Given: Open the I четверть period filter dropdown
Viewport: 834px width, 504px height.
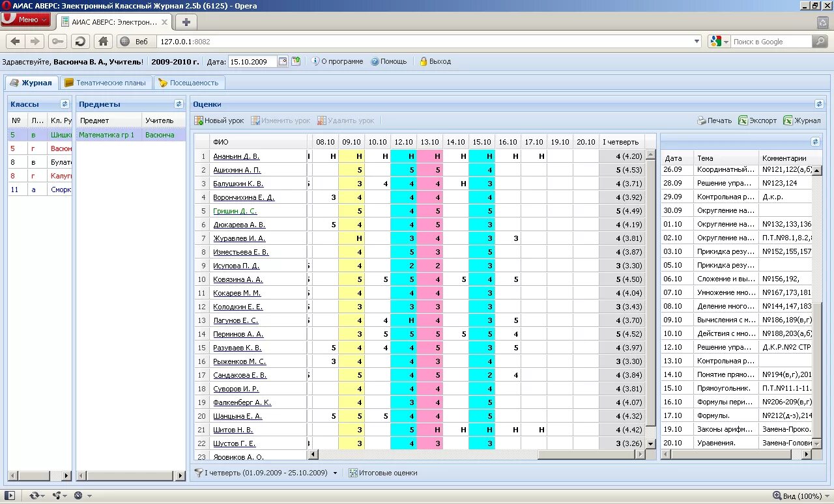Looking at the screenshot, I should tap(266, 473).
